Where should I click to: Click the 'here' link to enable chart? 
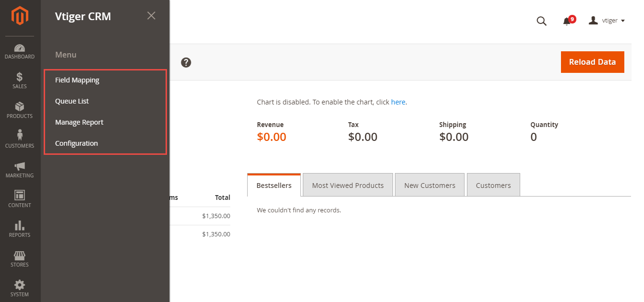(x=398, y=102)
